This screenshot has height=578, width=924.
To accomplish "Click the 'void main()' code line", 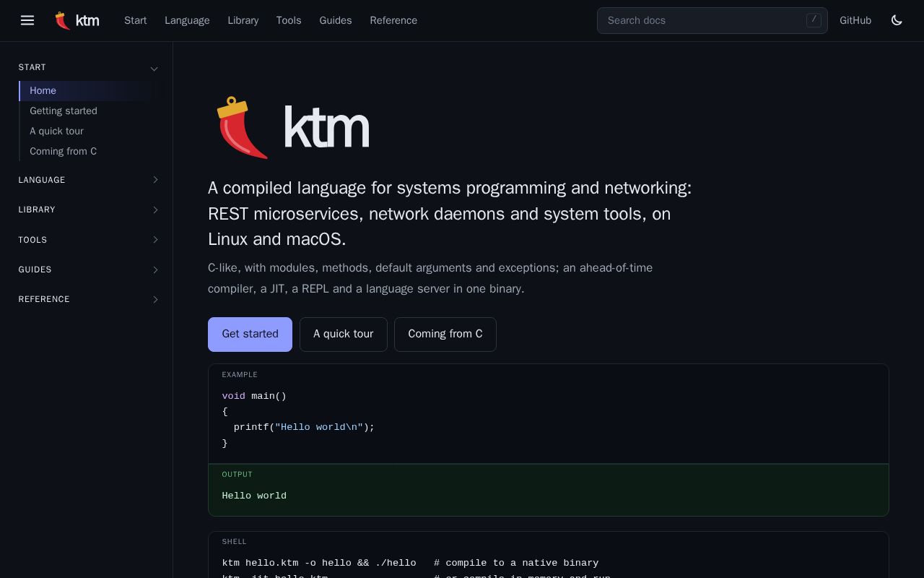I will click(x=254, y=396).
